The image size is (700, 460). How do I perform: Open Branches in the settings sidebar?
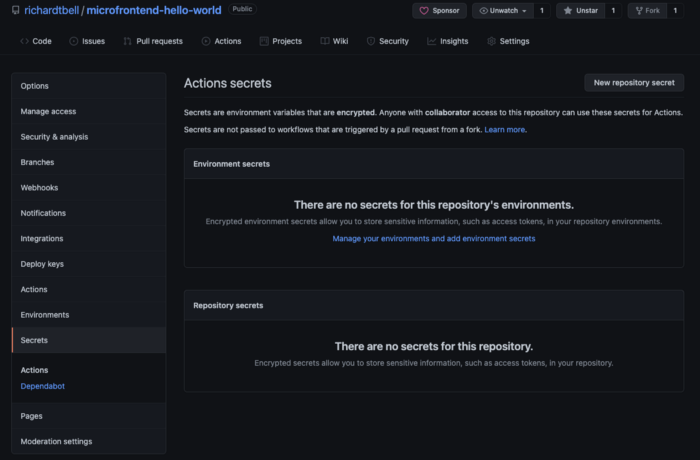point(89,162)
